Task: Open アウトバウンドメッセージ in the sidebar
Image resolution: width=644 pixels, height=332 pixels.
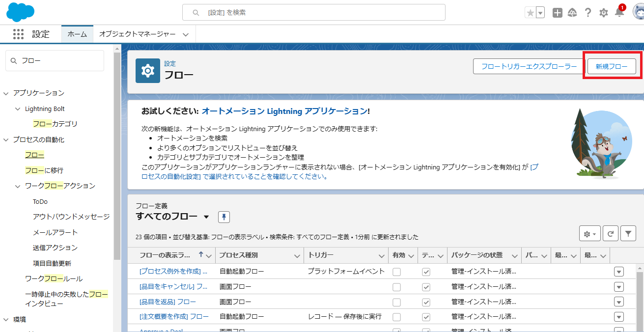Action: [x=71, y=217]
